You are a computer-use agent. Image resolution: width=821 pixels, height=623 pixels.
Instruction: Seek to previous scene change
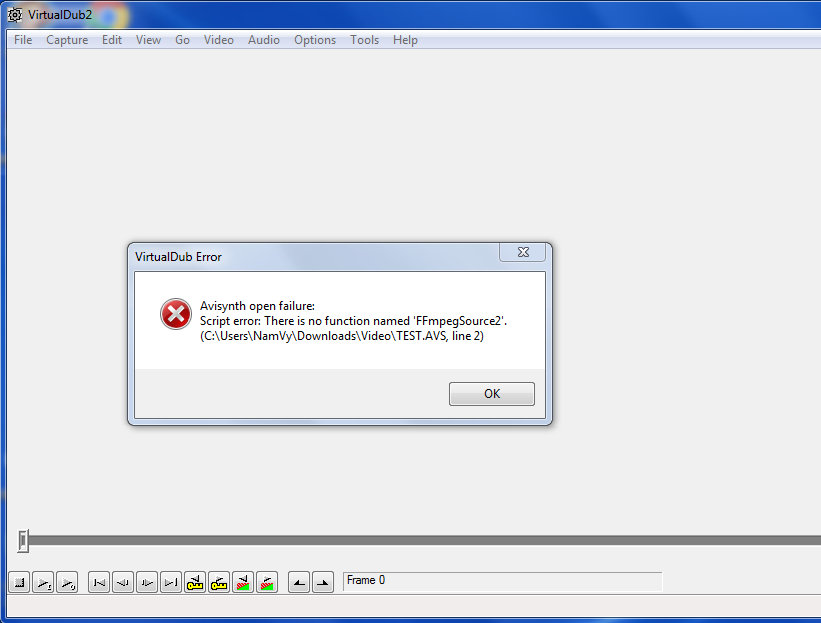pyautogui.click(x=243, y=582)
